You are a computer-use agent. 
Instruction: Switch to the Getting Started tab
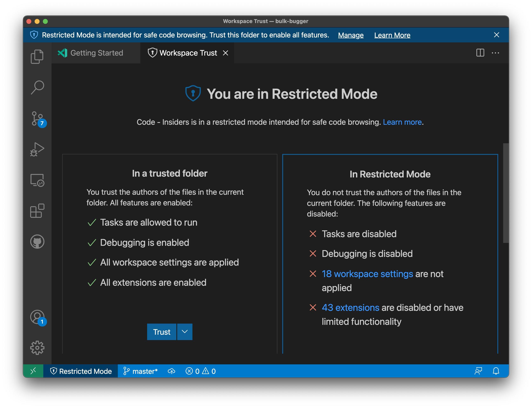tap(96, 53)
